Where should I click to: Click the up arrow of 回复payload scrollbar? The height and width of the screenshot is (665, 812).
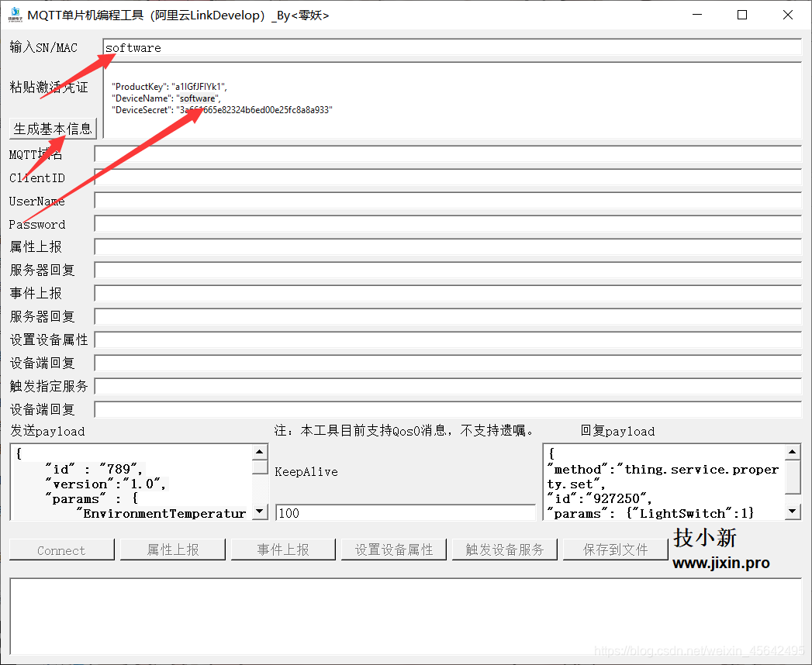(x=793, y=453)
